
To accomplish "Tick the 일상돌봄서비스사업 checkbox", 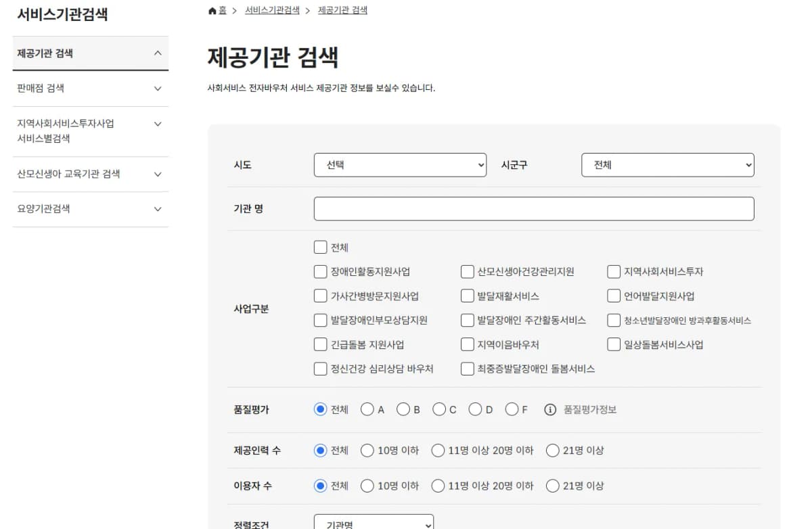I will tap(614, 345).
